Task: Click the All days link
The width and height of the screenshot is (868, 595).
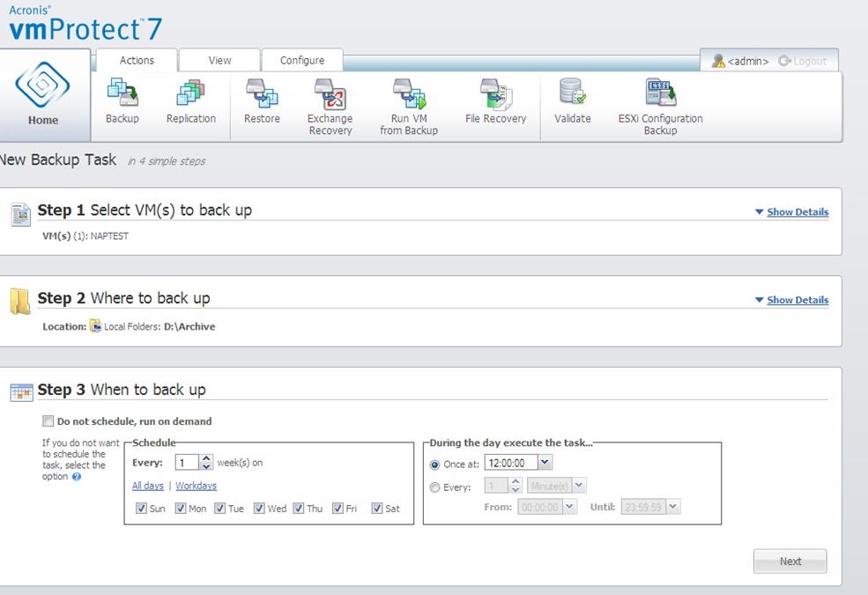Action: click(x=148, y=486)
